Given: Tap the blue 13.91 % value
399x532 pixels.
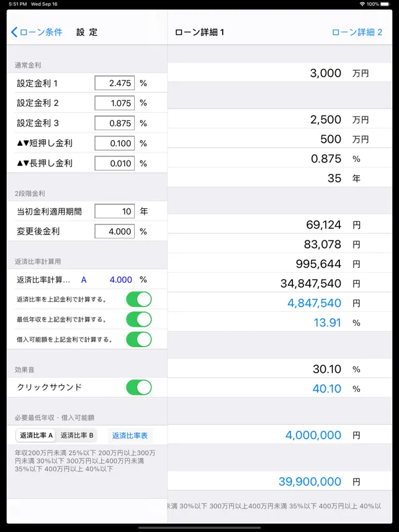Looking at the screenshot, I should (327, 323).
